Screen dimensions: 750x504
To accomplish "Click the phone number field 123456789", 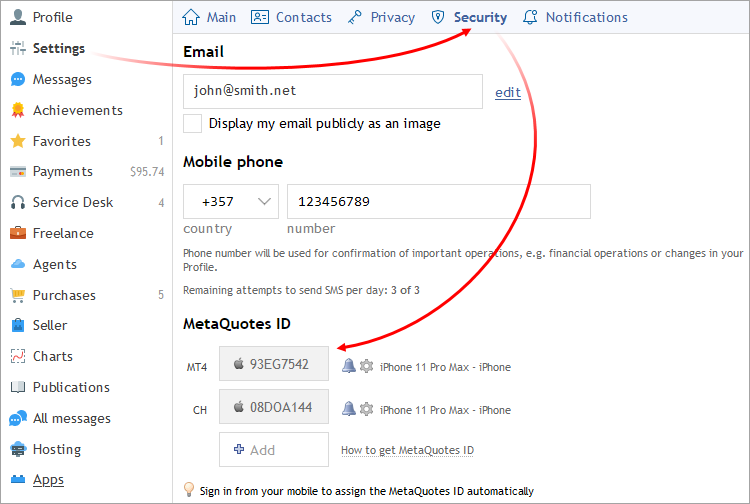I will [x=439, y=201].
